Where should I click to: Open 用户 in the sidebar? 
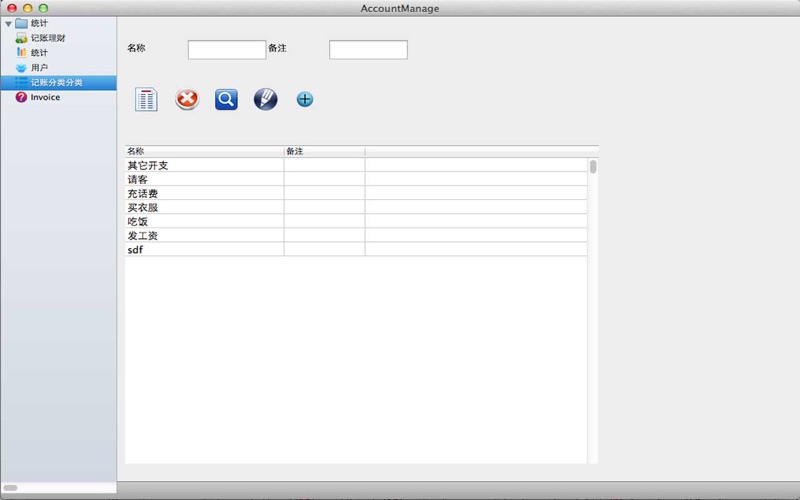pos(39,67)
